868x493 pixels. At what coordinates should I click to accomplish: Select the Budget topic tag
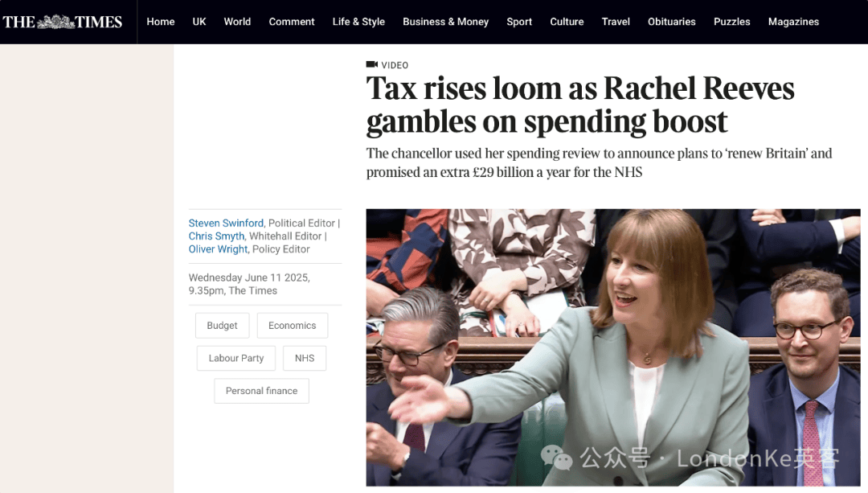tap(222, 326)
